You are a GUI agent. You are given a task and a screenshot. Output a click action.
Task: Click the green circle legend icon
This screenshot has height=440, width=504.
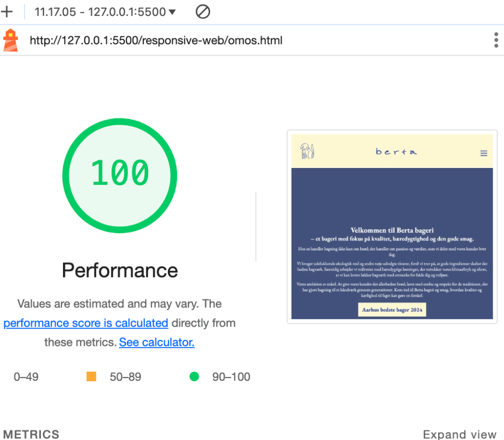[x=194, y=377]
